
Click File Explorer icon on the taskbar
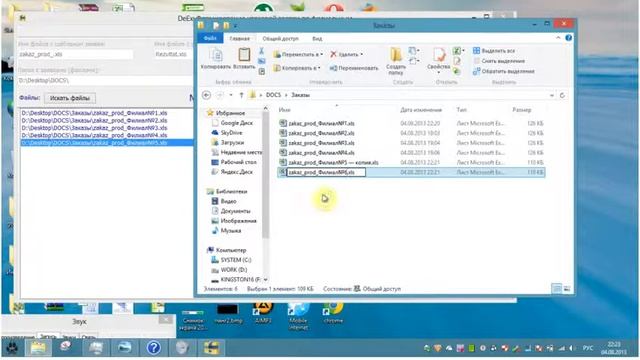point(38,348)
